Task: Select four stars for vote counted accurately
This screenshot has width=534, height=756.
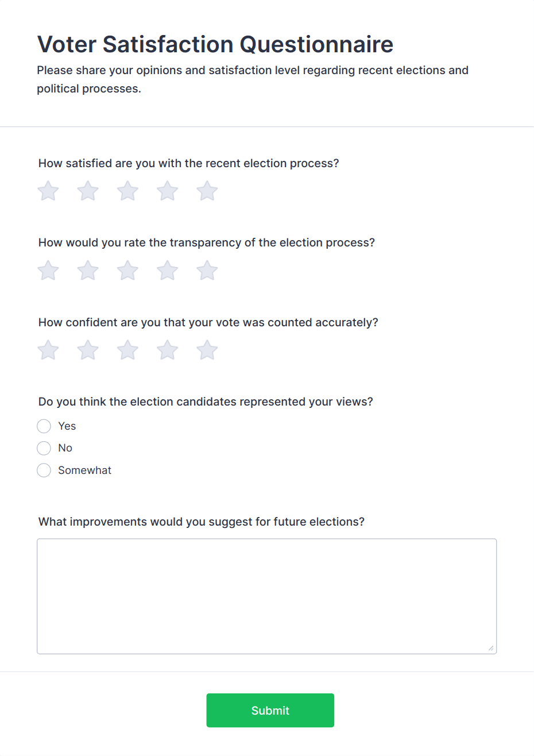Action: [x=167, y=350]
